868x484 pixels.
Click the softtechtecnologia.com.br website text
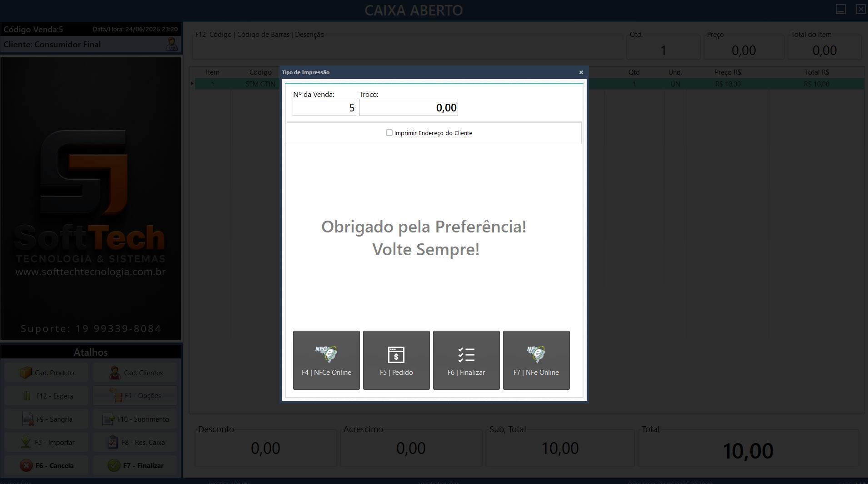90,272
